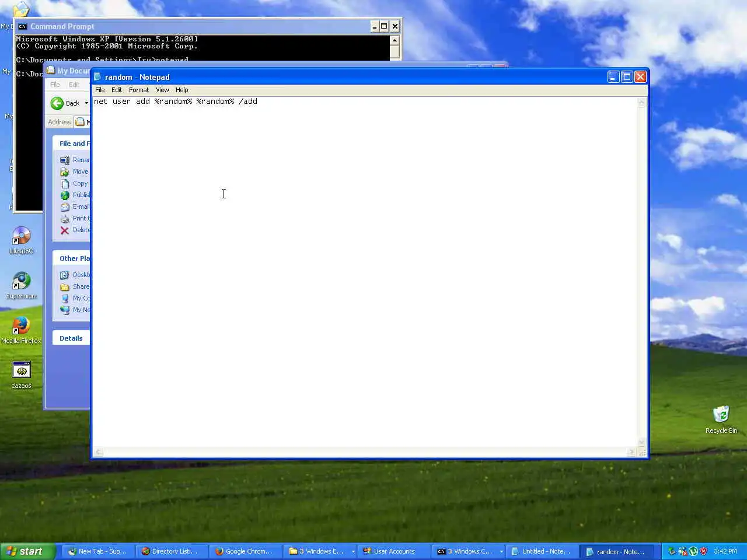Click the red shield security tray icon
Screen dimensions: 747x560
(703, 551)
